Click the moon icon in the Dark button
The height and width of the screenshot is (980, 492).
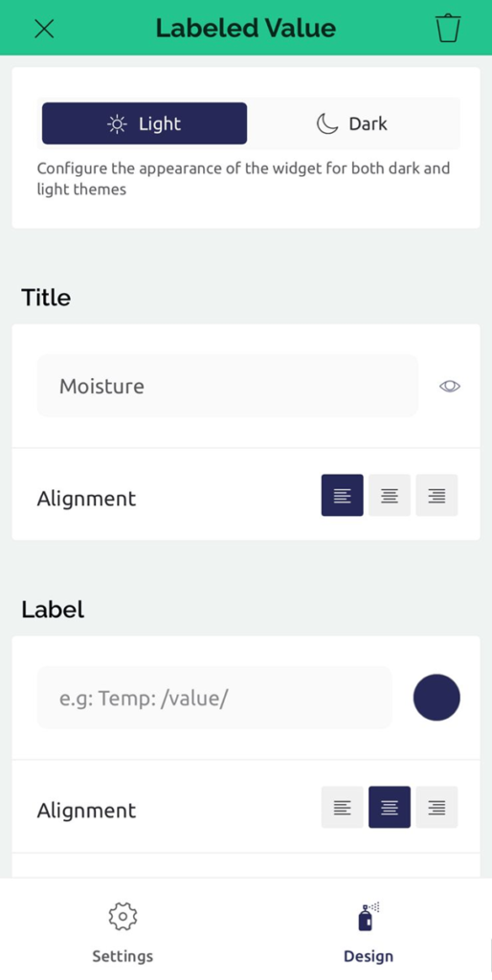(x=326, y=123)
